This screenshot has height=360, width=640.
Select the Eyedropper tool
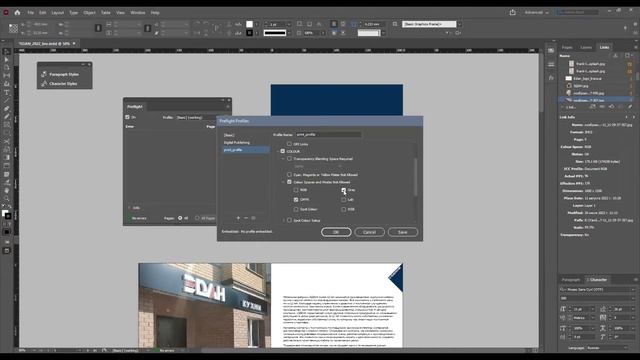pos(7,182)
